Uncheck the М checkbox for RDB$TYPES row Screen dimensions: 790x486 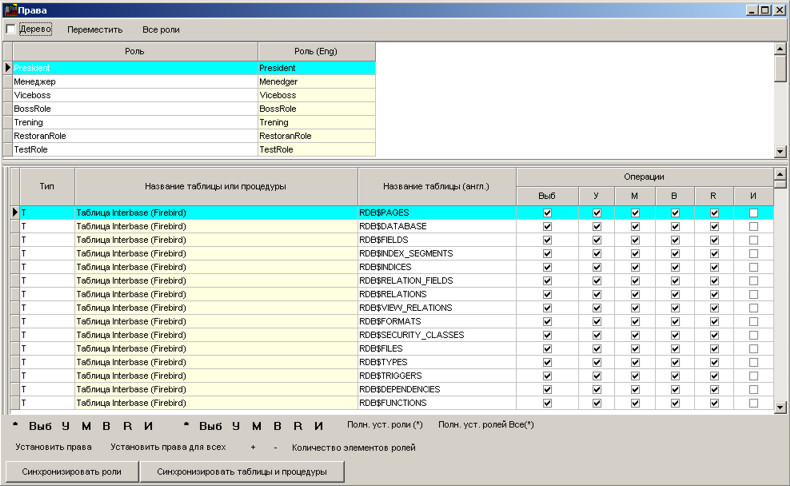tap(634, 362)
